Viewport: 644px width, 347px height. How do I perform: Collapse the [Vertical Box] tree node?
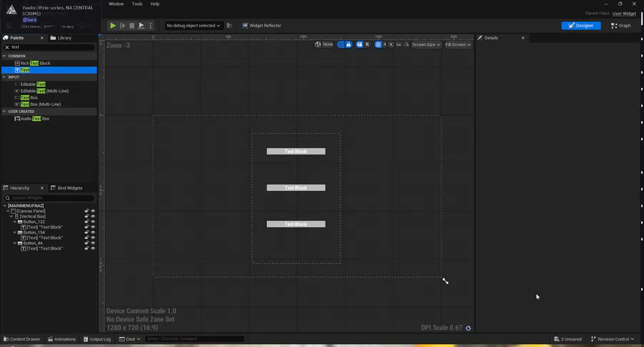coord(11,216)
